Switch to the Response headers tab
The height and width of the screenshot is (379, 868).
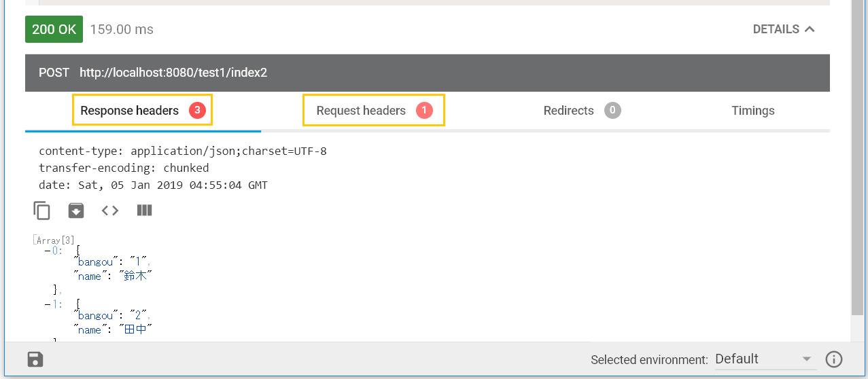point(143,111)
